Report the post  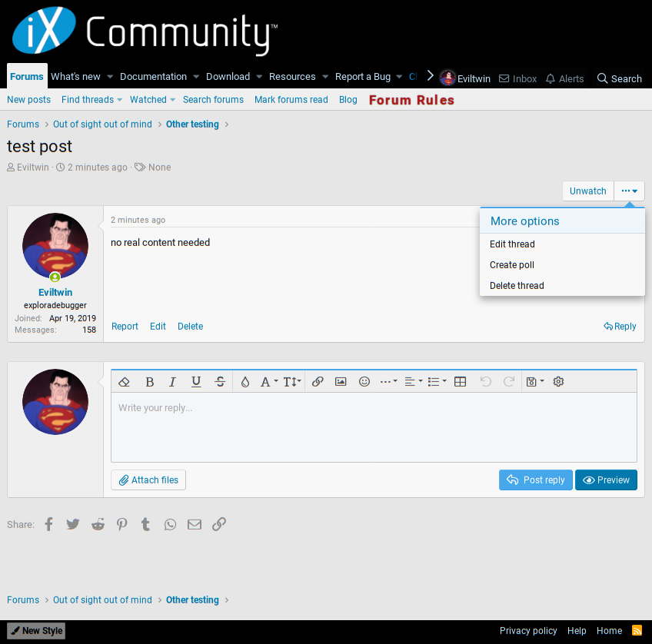(x=125, y=326)
